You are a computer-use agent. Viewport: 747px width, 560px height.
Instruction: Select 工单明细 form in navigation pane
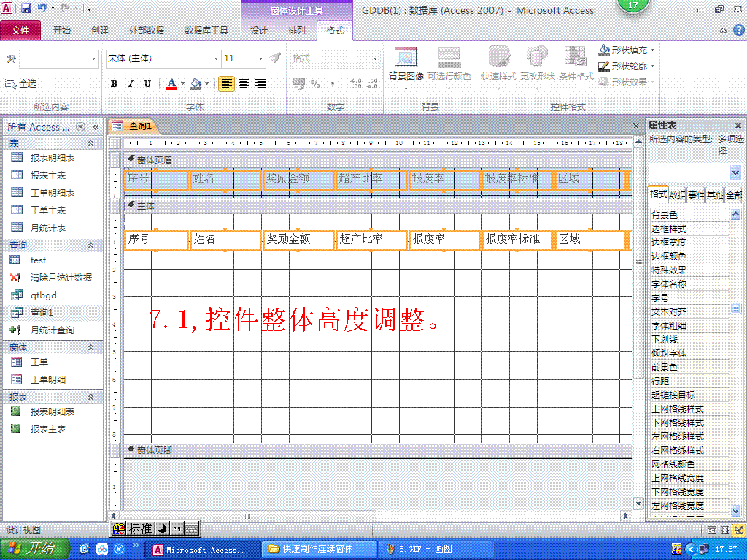click(53, 379)
